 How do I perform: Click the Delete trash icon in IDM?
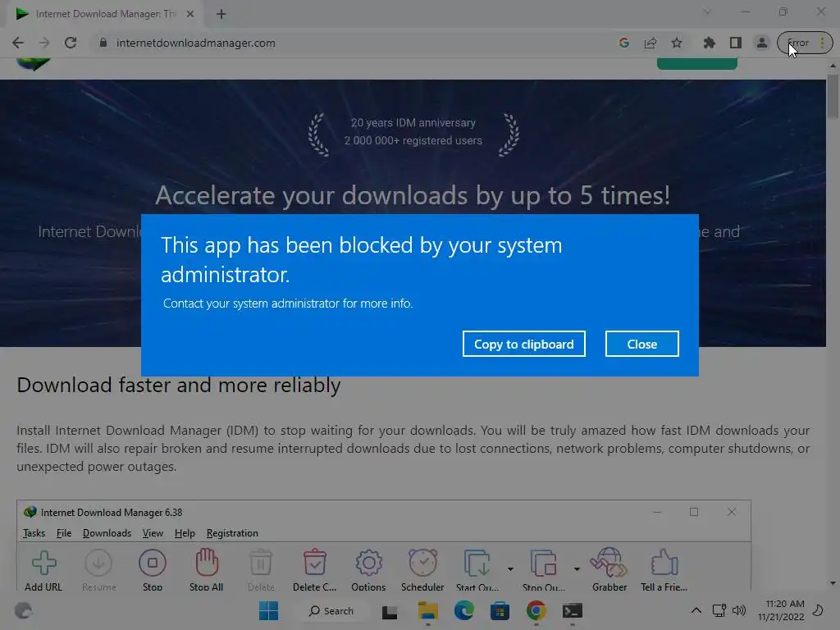tap(261, 570)
